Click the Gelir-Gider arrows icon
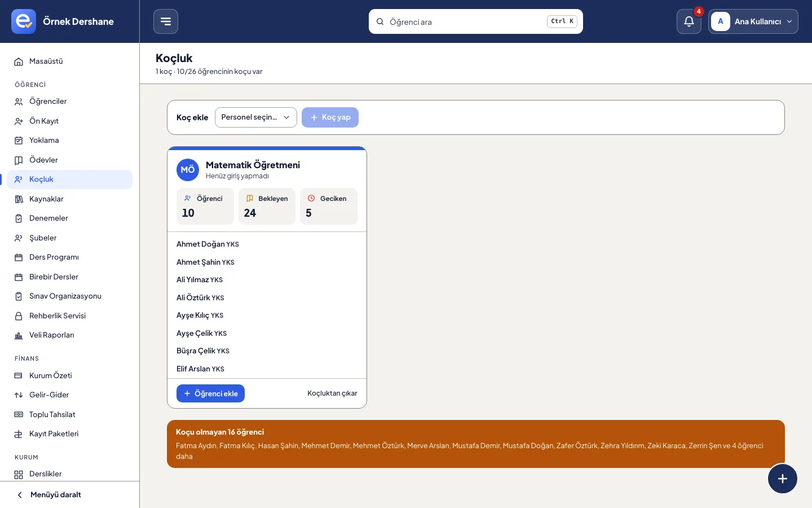The image size is (812, 508). coord(19,395)
